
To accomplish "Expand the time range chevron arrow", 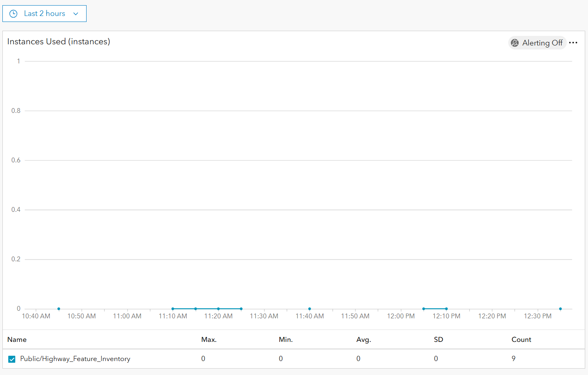I will pyautogui.click(x=76, y=14).
